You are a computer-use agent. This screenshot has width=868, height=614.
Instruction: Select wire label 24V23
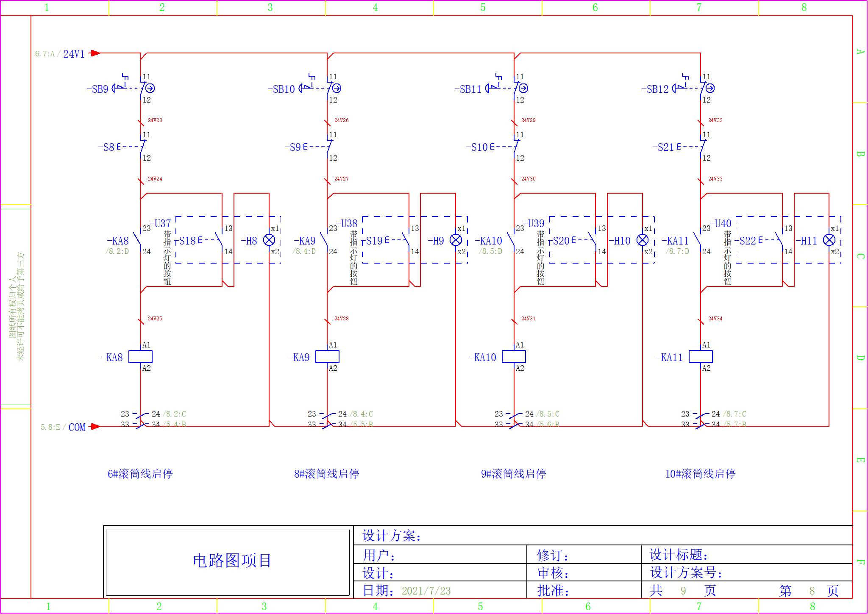click(155, 120)
